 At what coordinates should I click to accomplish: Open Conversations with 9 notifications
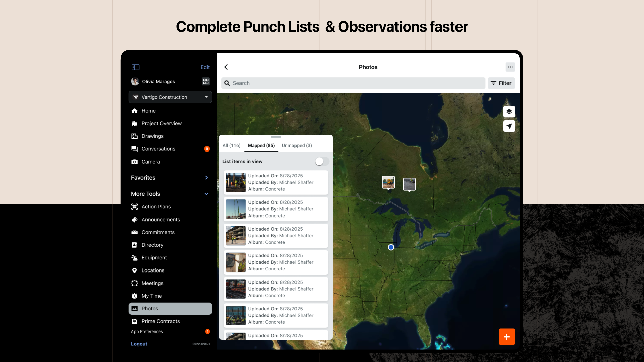[158, 149]
